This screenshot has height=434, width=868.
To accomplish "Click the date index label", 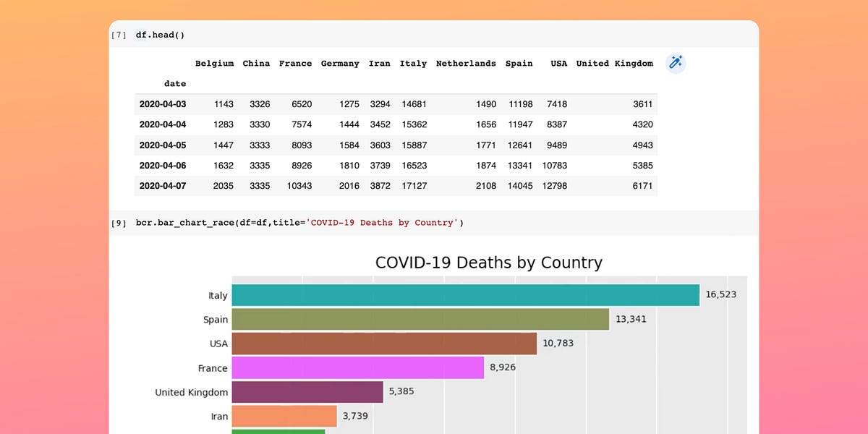I will (175, 83).
